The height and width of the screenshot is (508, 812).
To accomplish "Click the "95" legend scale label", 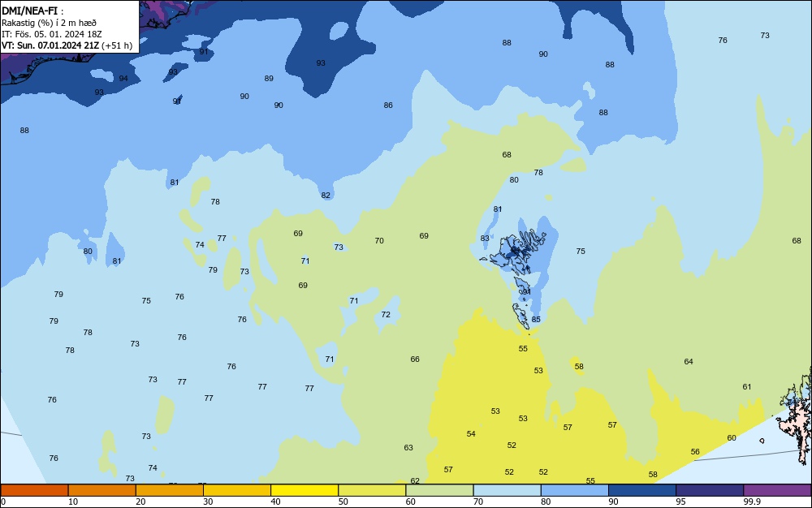I will click(x=680, y=502).
